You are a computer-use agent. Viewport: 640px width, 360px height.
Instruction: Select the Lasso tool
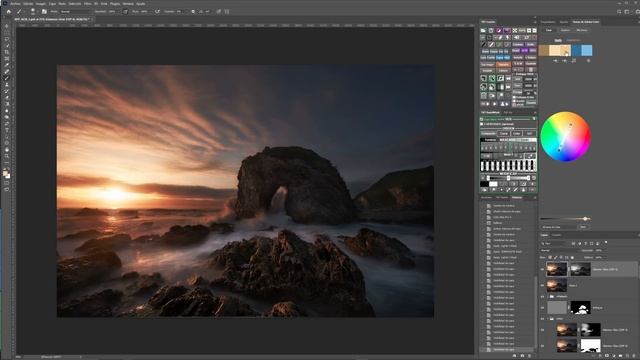click(x=7, y=39)
